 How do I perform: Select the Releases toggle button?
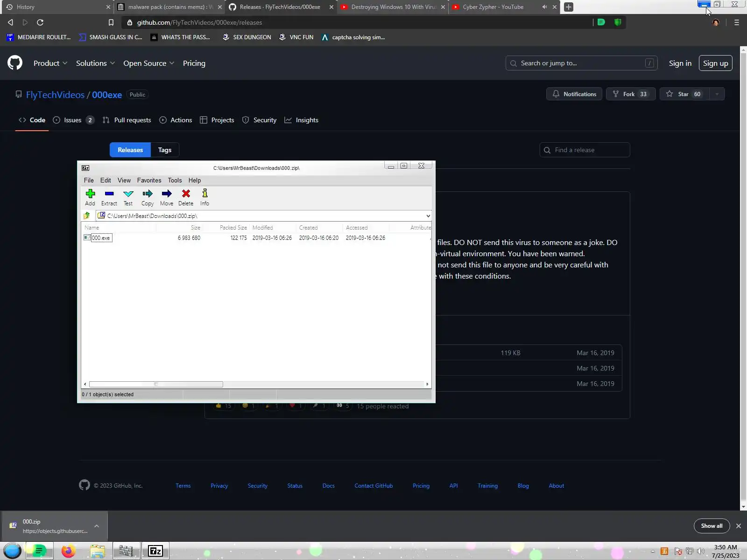tap(130, 150)
